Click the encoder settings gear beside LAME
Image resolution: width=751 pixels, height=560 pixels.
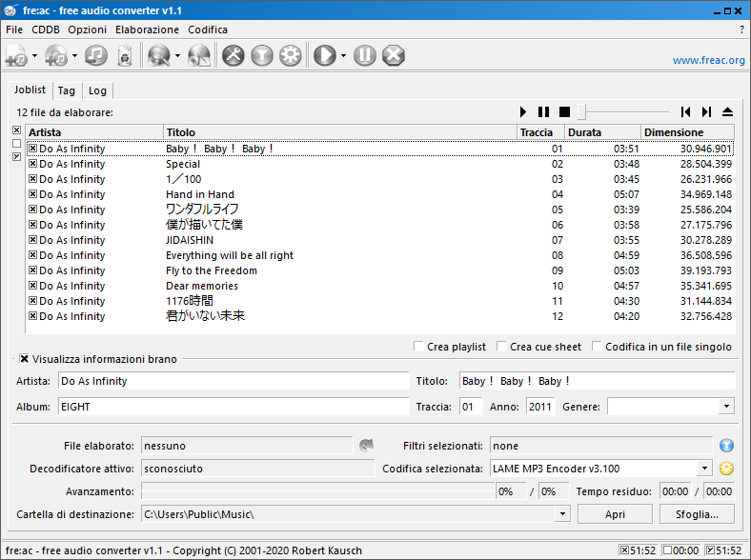tap(727, 469)
